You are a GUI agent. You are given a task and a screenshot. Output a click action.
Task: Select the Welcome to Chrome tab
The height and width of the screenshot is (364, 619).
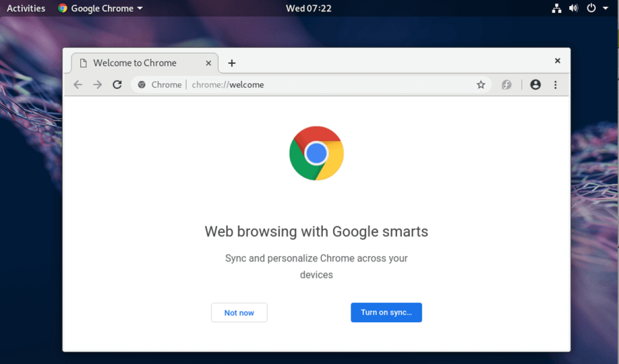(x=144, y=63)
